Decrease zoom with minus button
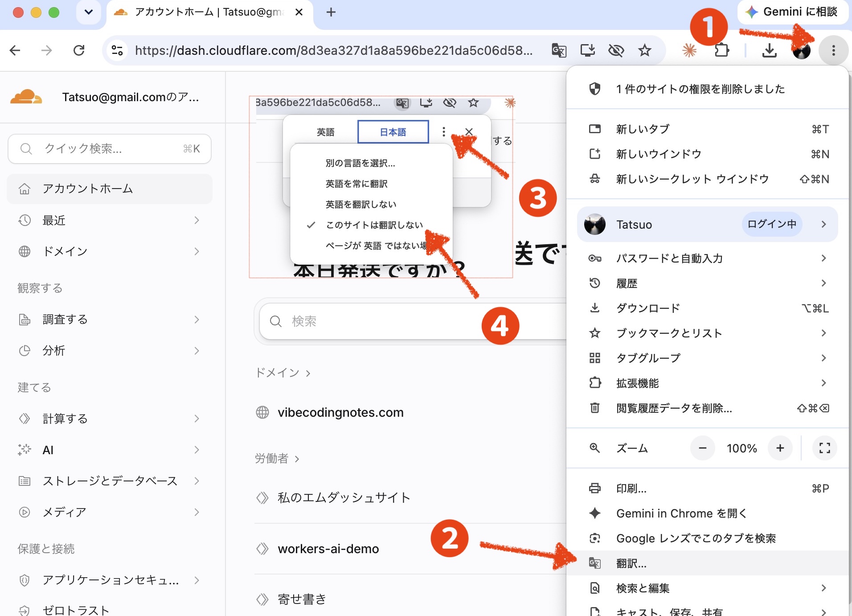The height and width of the screenshot is (616, 852). pyautogui.click(x=703, y=448)
